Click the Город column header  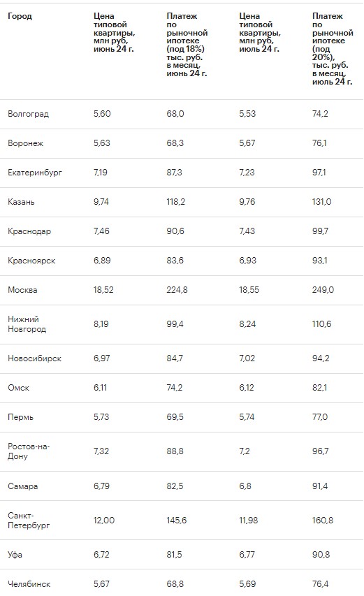(x=20, y=16)
